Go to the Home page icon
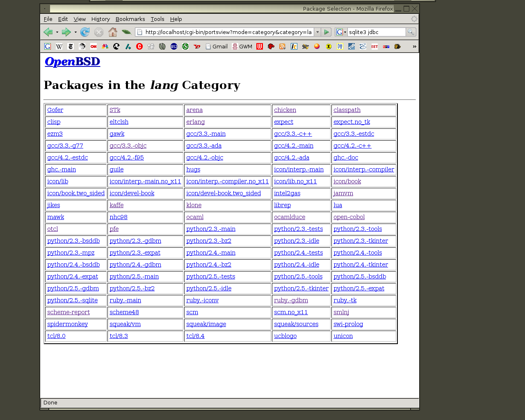525x420 pixels. [113, 32]
